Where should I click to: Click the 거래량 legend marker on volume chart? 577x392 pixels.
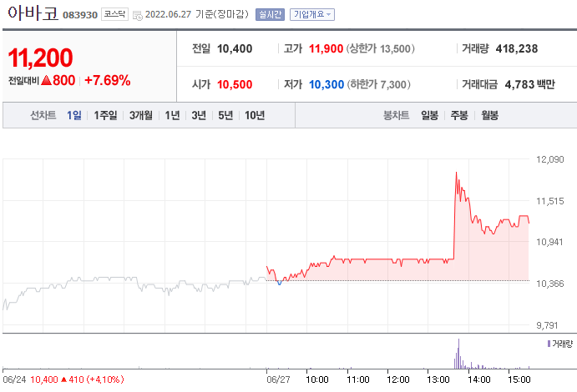tap(549, 344)
